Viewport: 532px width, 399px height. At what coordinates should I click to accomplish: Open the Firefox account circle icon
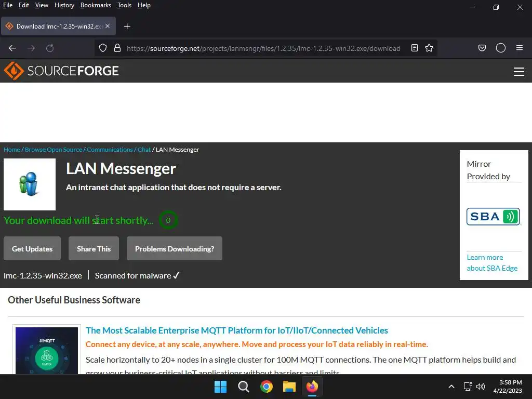coord(501,48)
